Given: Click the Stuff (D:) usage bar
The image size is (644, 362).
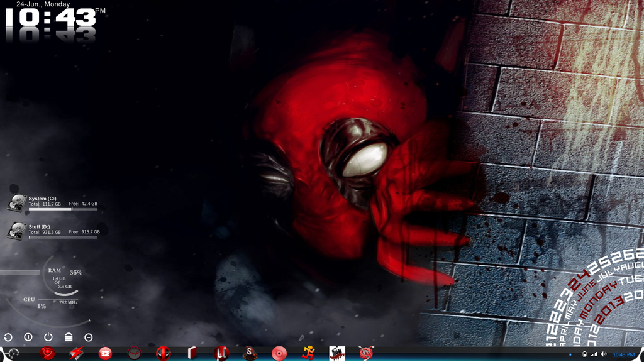Looking at the screenshot, I should [x=63, y=237].
